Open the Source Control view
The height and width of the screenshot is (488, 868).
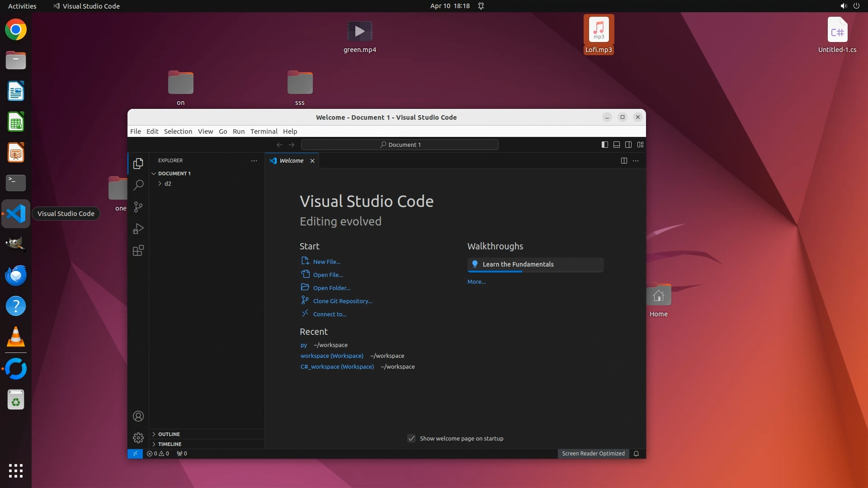point(138,207)
